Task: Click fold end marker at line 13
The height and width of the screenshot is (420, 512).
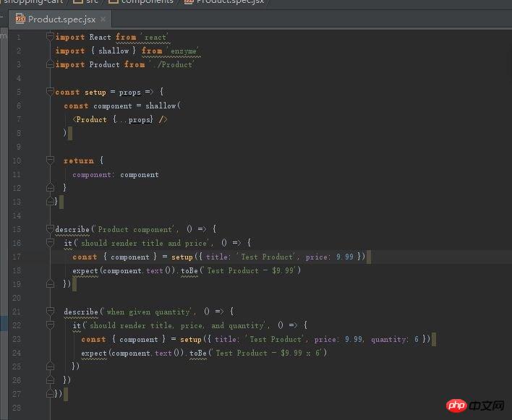Action: click(50, 201)
